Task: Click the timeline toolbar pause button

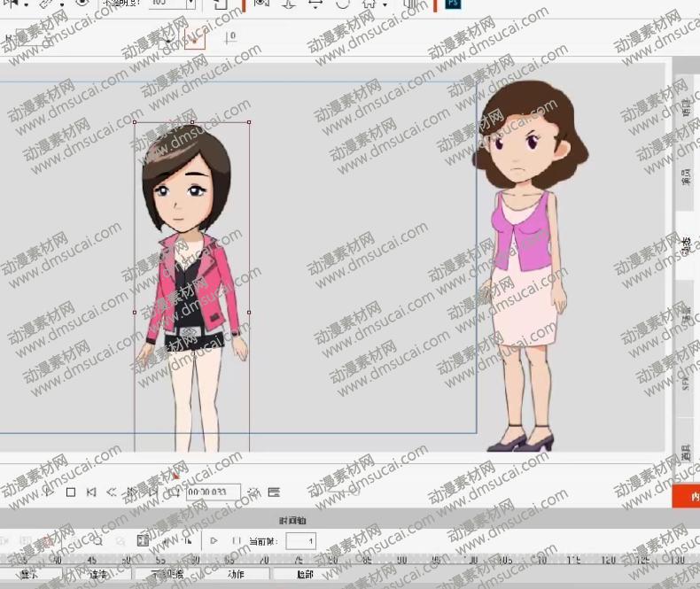Action: coord(237,541)
